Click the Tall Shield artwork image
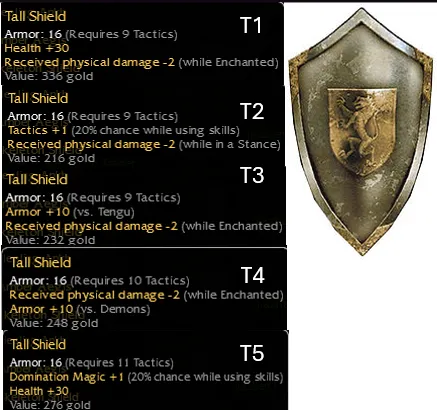 click(x=361, y=132)
